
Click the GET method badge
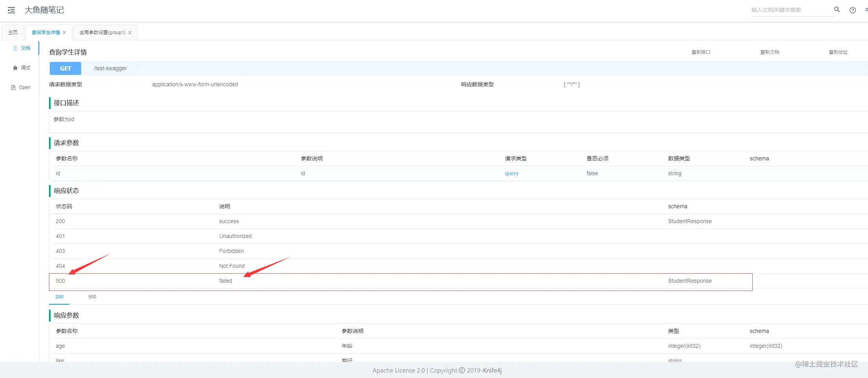point(65,68)
